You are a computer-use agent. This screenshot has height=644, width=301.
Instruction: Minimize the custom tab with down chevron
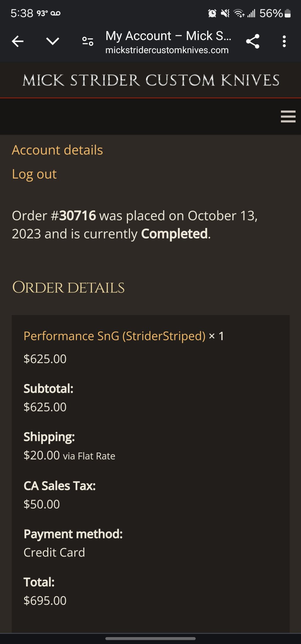(x=53, y=41)
